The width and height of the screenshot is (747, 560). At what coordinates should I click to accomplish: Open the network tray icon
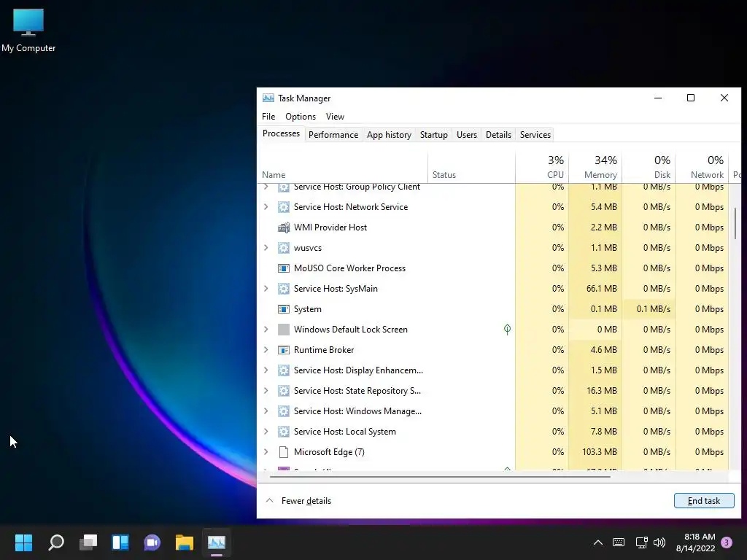tap(641, 542)
